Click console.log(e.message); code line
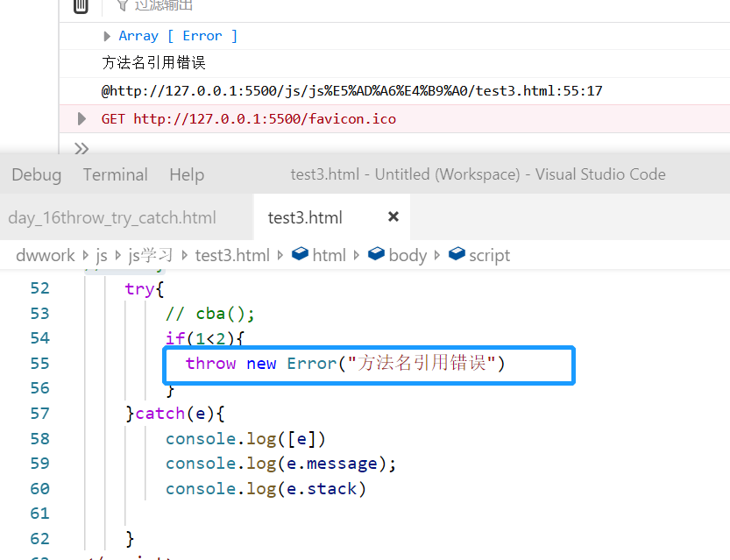Viewport: 730px width, 560px height. 280,464
